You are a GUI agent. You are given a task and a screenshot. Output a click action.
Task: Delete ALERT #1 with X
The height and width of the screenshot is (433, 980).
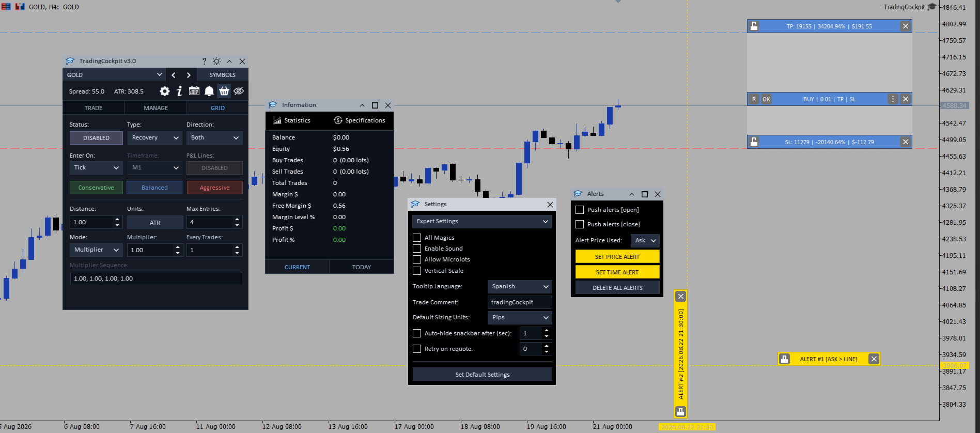point(874,359)
